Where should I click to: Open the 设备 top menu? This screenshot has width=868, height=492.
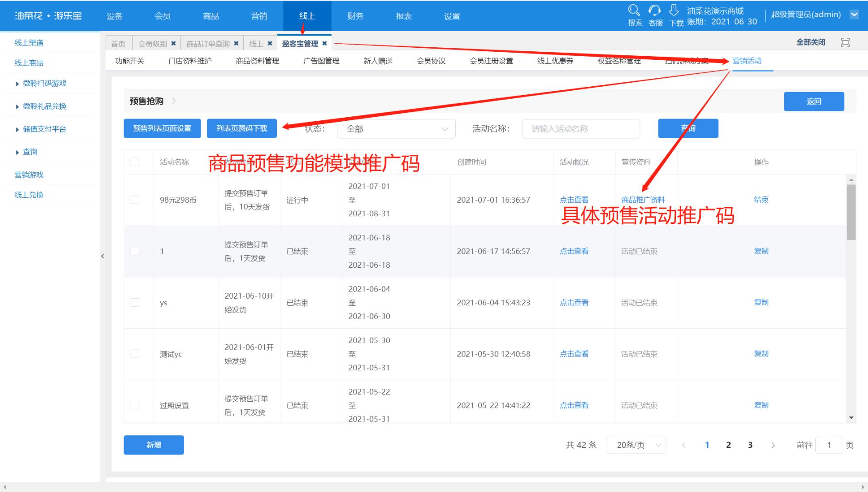point(114,16)
